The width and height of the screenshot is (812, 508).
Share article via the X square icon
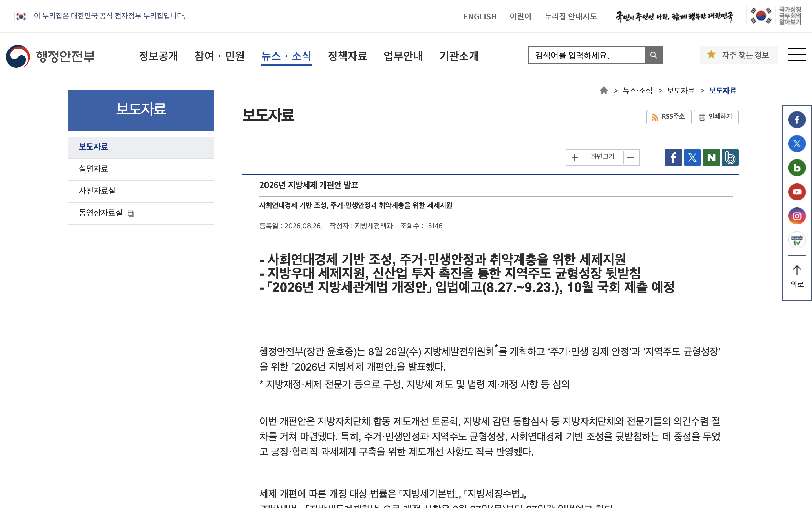pos(692,157)
